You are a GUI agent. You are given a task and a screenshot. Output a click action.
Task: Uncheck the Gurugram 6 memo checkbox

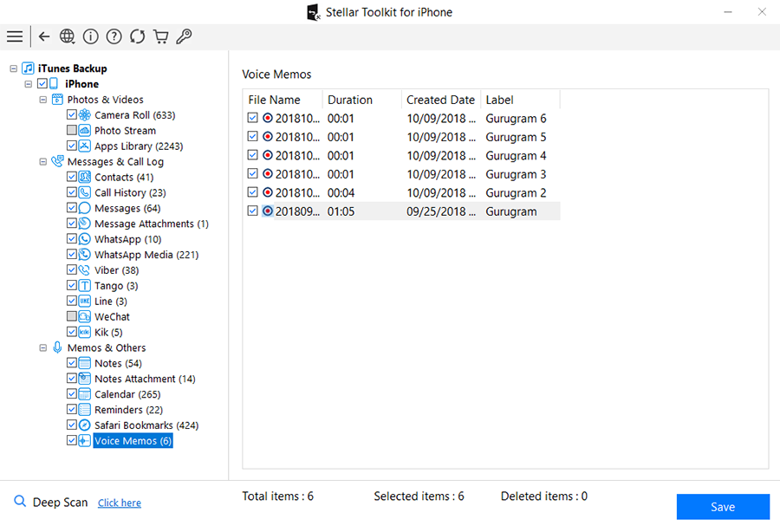[x=253, y=118]
